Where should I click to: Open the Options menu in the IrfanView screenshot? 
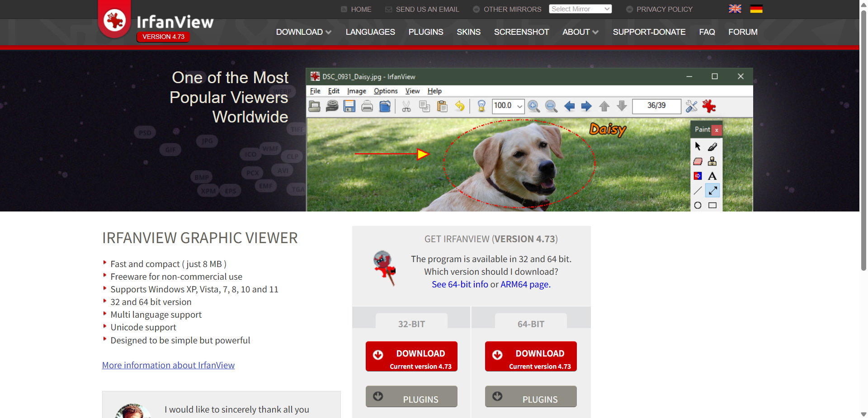[x=386, y=91]
